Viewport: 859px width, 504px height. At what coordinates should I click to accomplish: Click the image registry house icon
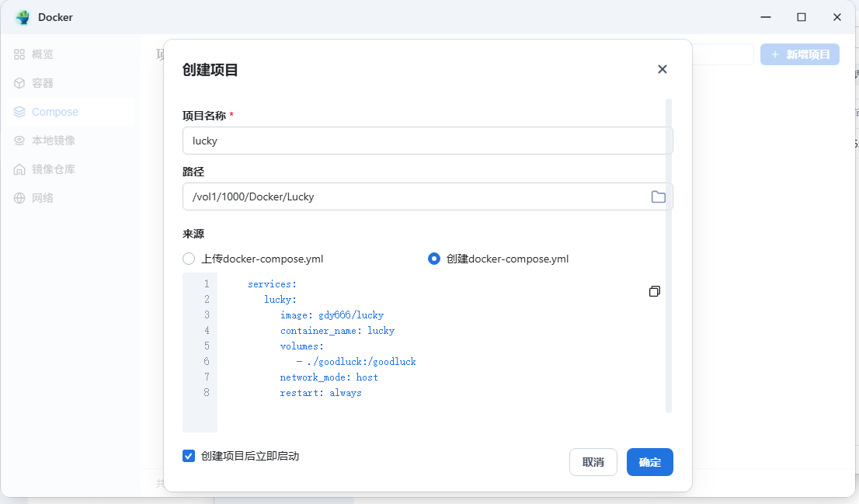(x=19, y=169)
